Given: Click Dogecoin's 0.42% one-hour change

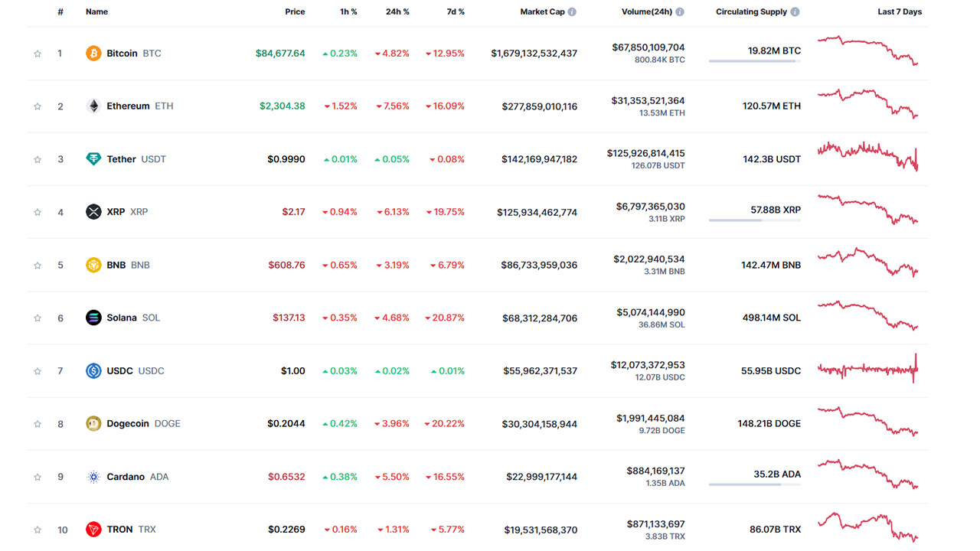Looking at the screenshot, I should (340, 424).
